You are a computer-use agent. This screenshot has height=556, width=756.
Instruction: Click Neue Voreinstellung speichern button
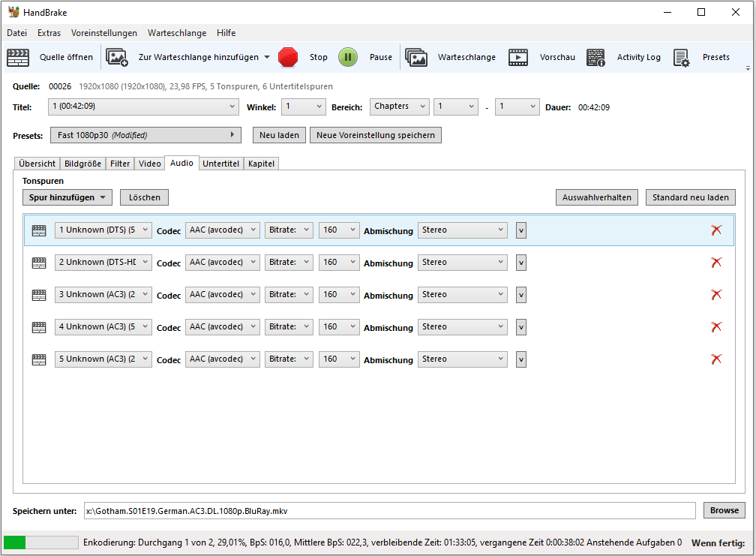pos(376,135)
